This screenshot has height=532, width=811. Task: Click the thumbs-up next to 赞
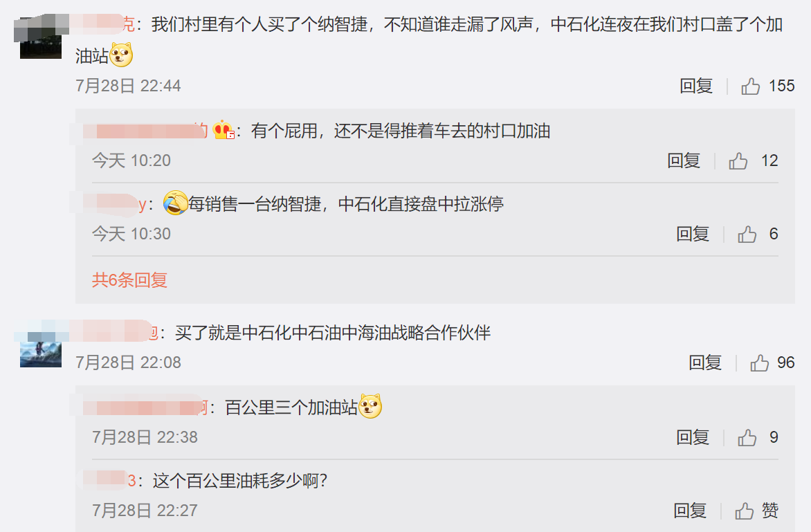(x=745, y=511)
